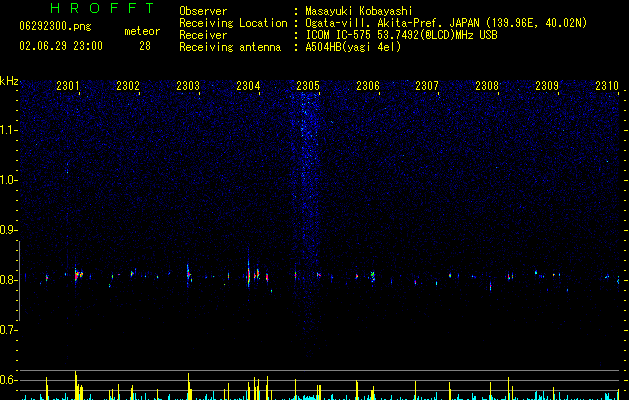Click the 'Receiver' field label
The height and width of the screenshot is (400, 629).
pyautogui.click(x=203, y=35)
